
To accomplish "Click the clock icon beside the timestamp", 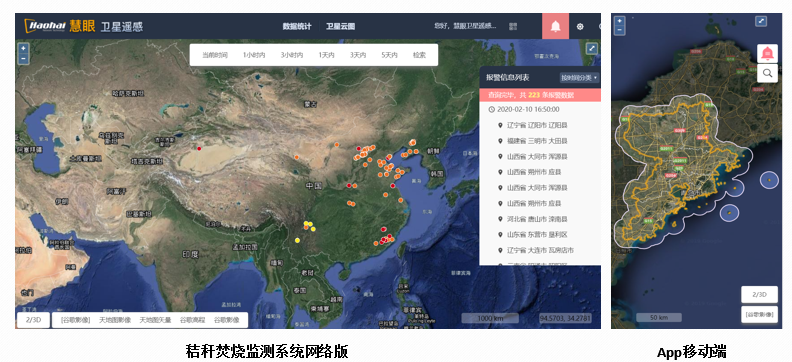I will tap(491, 109).
